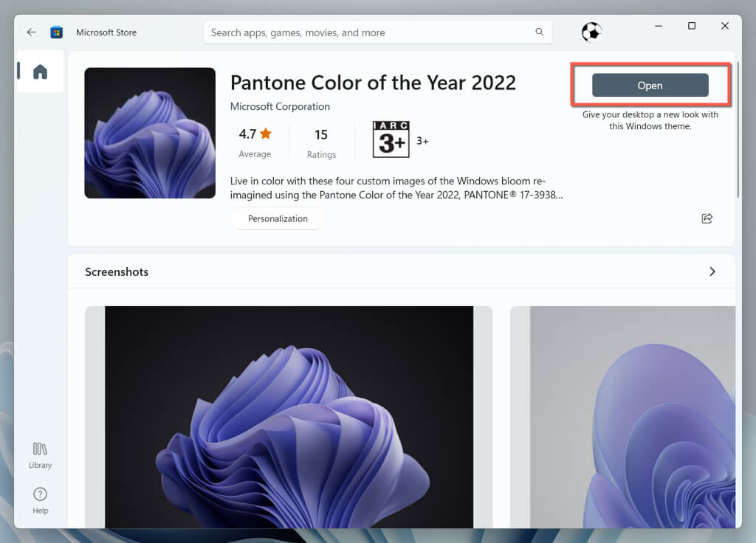Click the 15 Ratings count

pyautogui.click(x=321, y=134)
